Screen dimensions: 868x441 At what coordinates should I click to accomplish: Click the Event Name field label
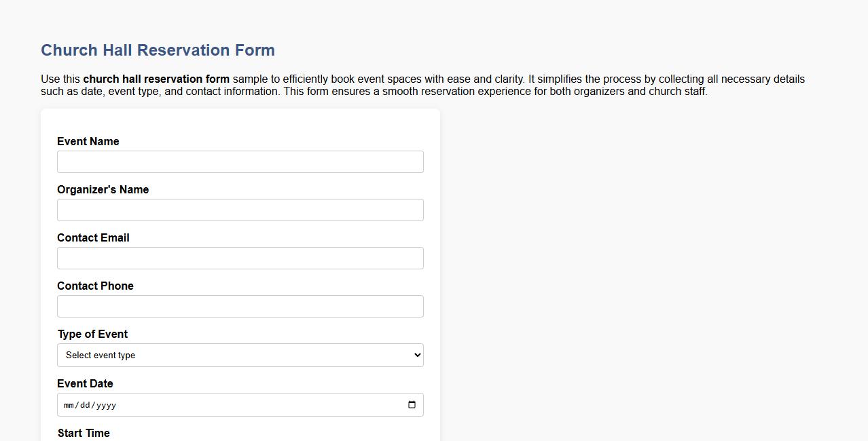point(88,141)
